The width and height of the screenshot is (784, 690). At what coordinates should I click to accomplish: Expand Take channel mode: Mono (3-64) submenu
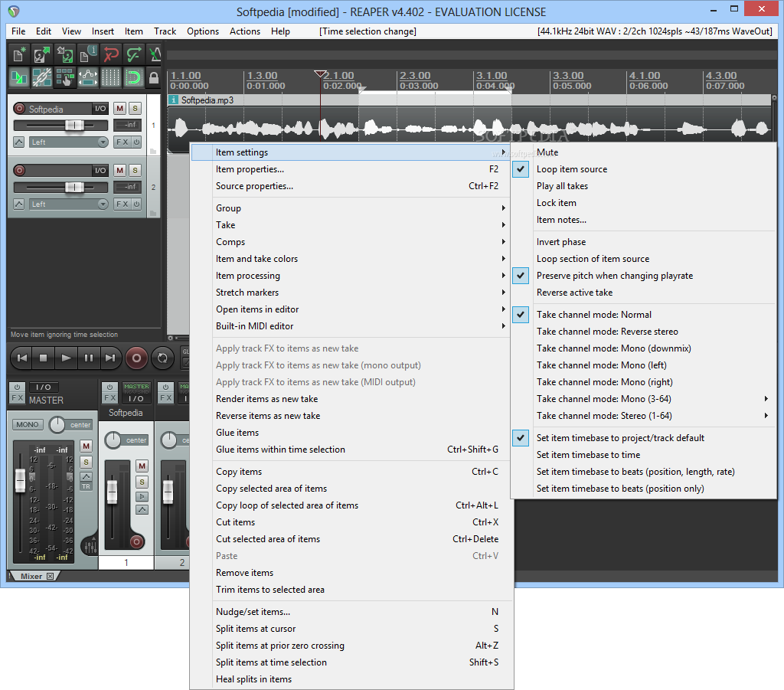[x=643, y=399]
